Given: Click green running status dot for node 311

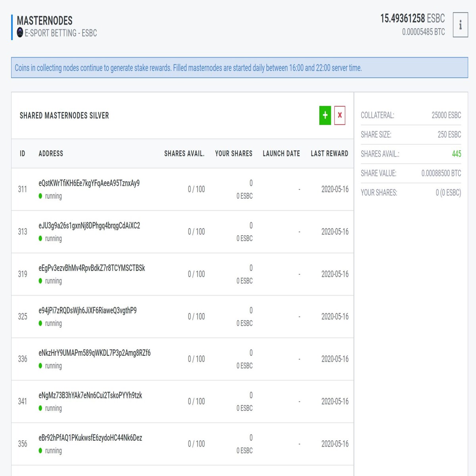Looking at the screenshot, I should [40, 196].
